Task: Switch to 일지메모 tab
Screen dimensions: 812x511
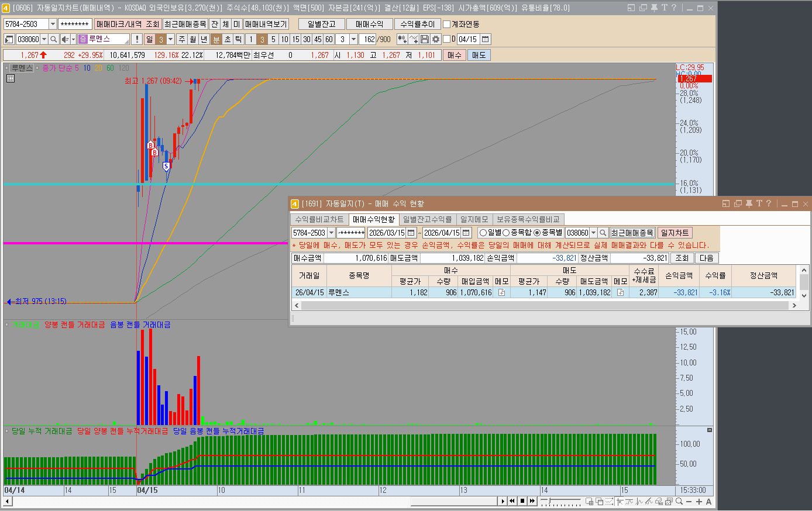Action: click(474, 219)
